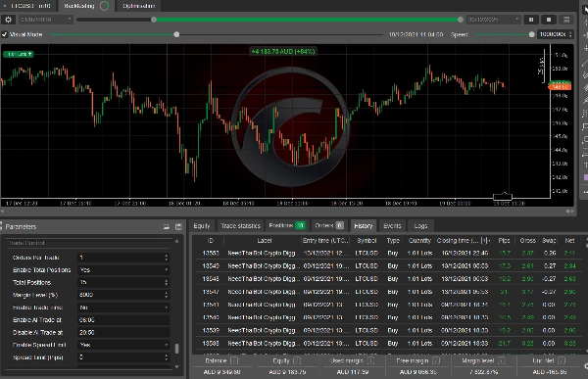Select the history row with ID 13549
The height and width of the screenshot is (379, 588).
pos(389,265)
